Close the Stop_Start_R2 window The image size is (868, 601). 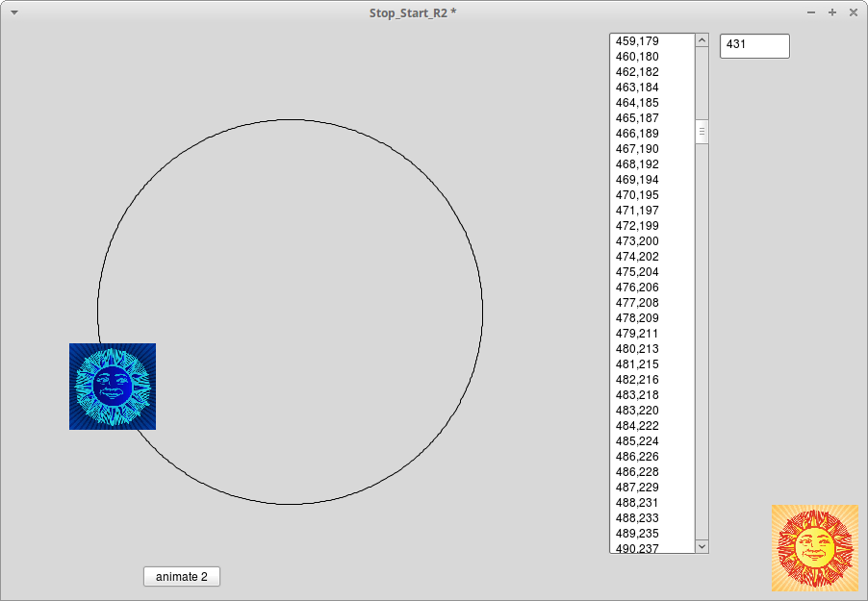pos(853,13)
